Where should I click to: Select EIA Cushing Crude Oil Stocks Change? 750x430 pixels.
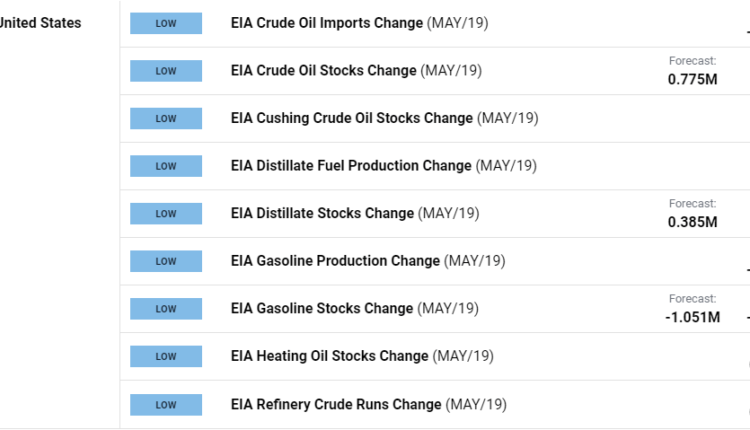click(x=351, y=118)
